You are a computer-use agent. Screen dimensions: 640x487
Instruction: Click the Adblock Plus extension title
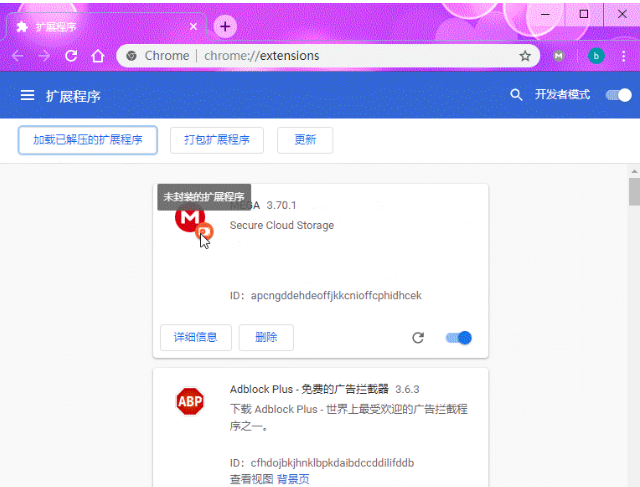[x=309, y=389]
